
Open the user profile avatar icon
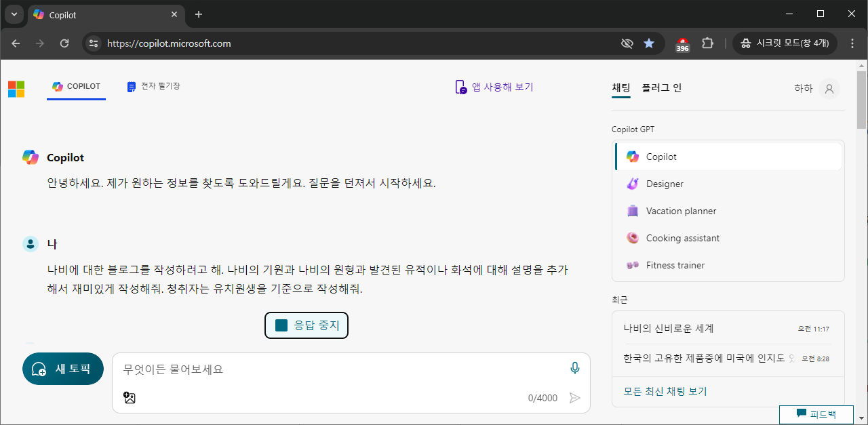coord(829,89)
